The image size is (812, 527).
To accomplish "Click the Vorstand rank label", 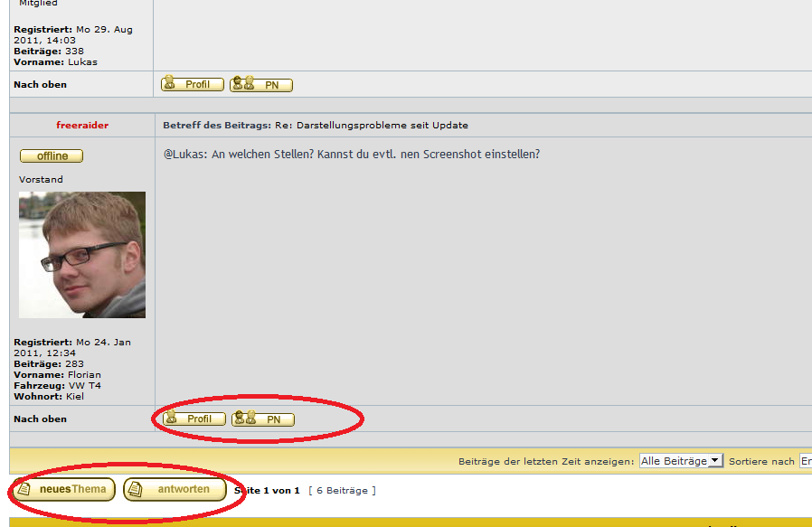I will point(42,179).
